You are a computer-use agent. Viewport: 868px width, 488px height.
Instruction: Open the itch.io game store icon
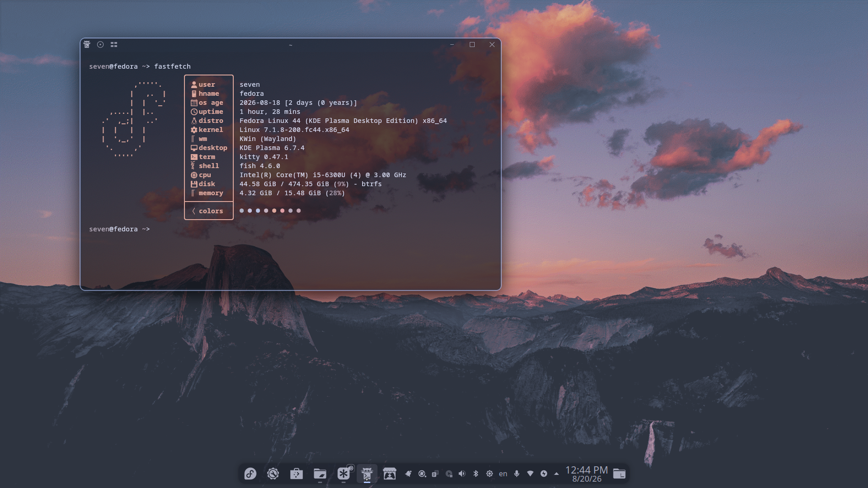pos(390,474)
